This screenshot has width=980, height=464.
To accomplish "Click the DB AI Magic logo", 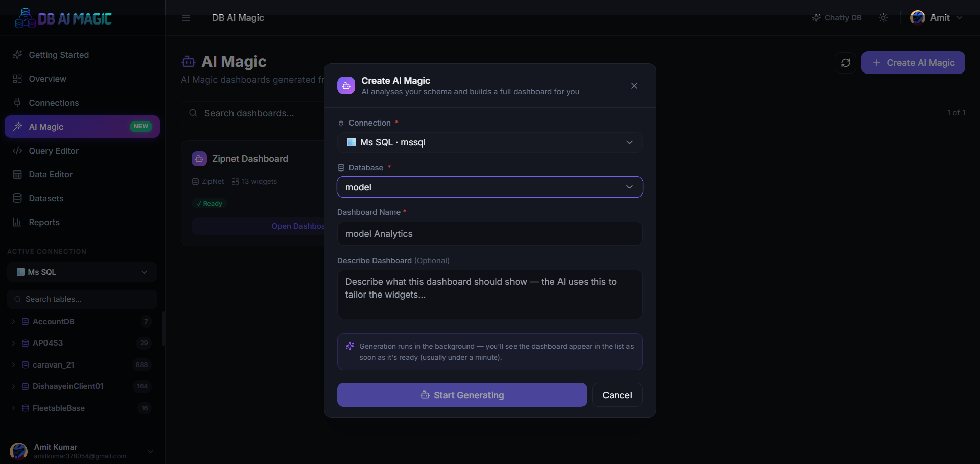I will 63,18.
